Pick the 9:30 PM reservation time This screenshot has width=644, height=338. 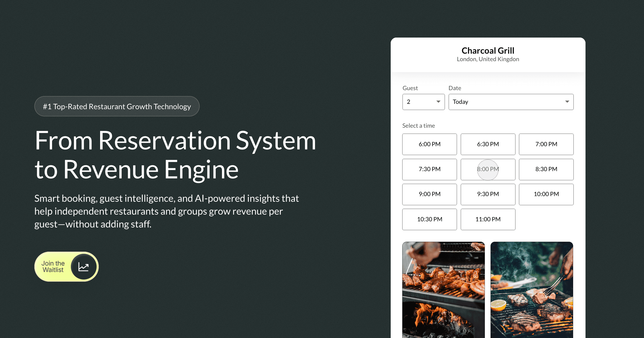coord(488,194)
